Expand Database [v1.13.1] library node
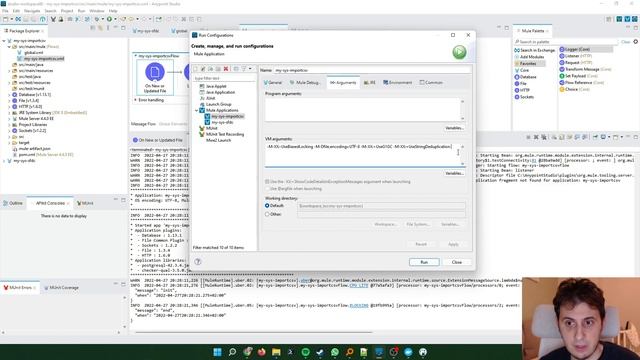Screen dimensions: 640x360 (9, 95)
